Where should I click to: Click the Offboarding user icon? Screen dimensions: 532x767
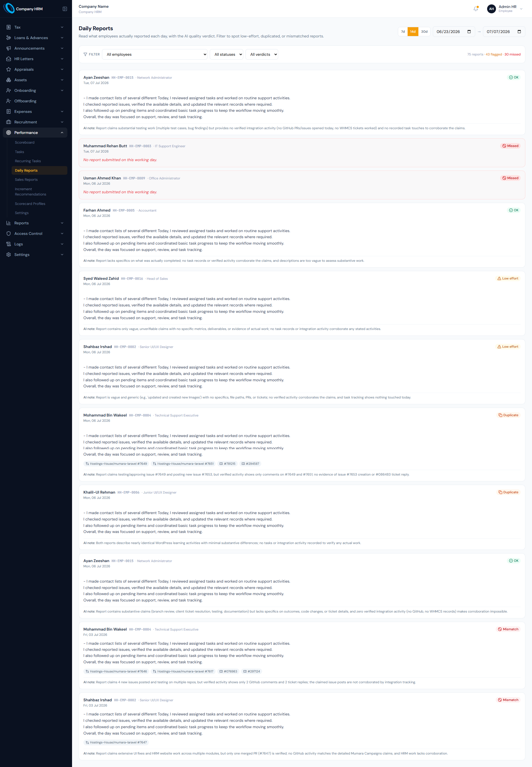(9, 101)
